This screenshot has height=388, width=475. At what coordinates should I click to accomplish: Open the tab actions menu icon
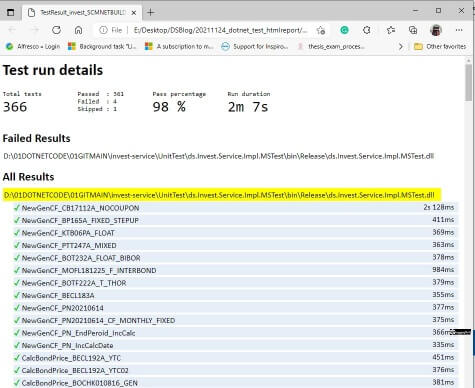pos(11,13)
